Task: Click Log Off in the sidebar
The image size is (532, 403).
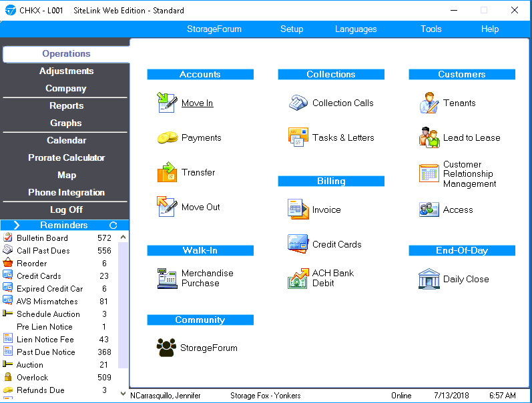Action: click(x=66, y=210)
